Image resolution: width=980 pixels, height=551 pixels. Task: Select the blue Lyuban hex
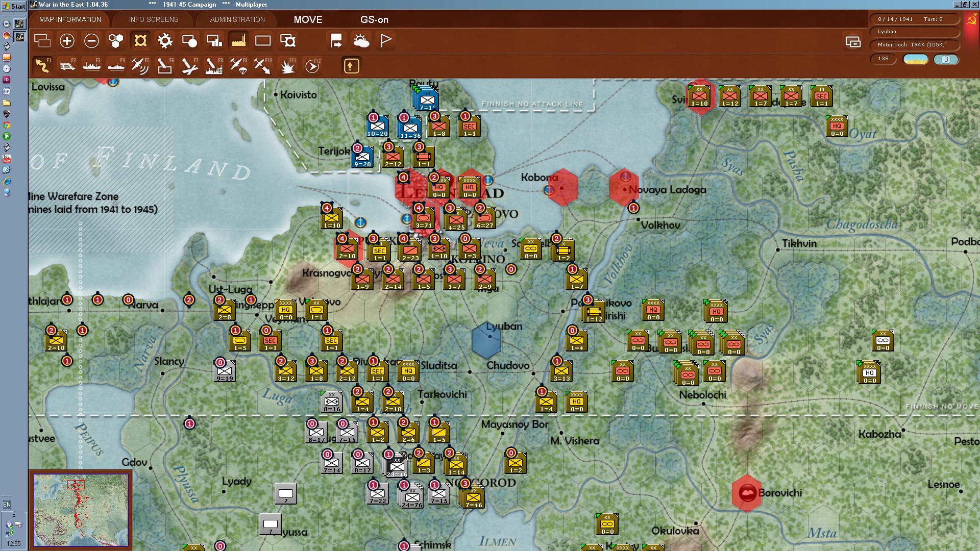point(486,340)
